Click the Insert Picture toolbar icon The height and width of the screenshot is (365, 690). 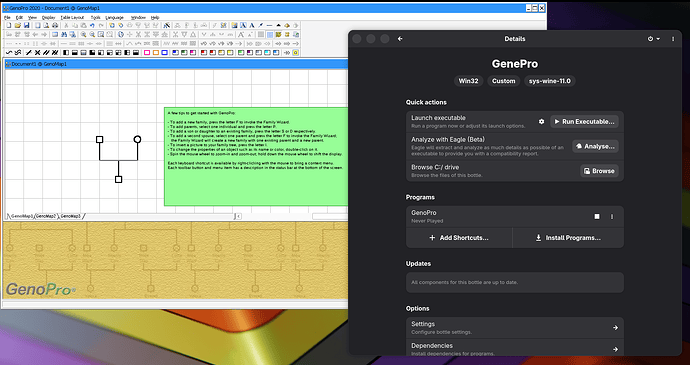tap(234, 26)
